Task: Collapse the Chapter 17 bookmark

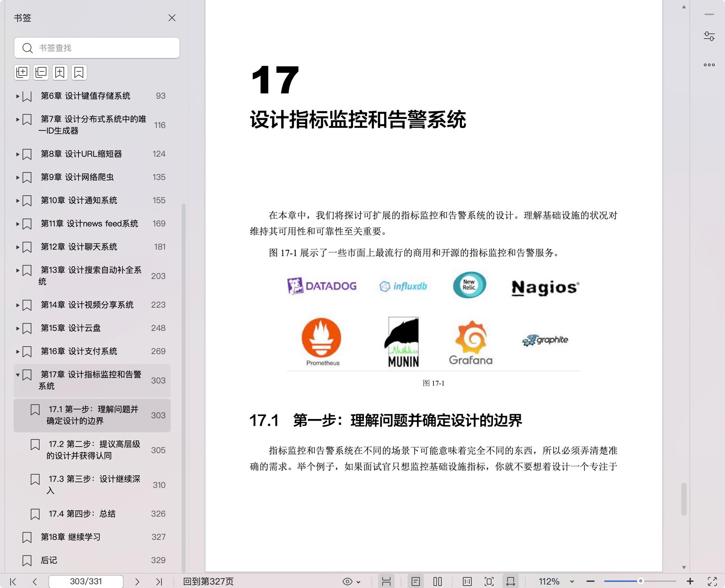Action: (18, 375)
